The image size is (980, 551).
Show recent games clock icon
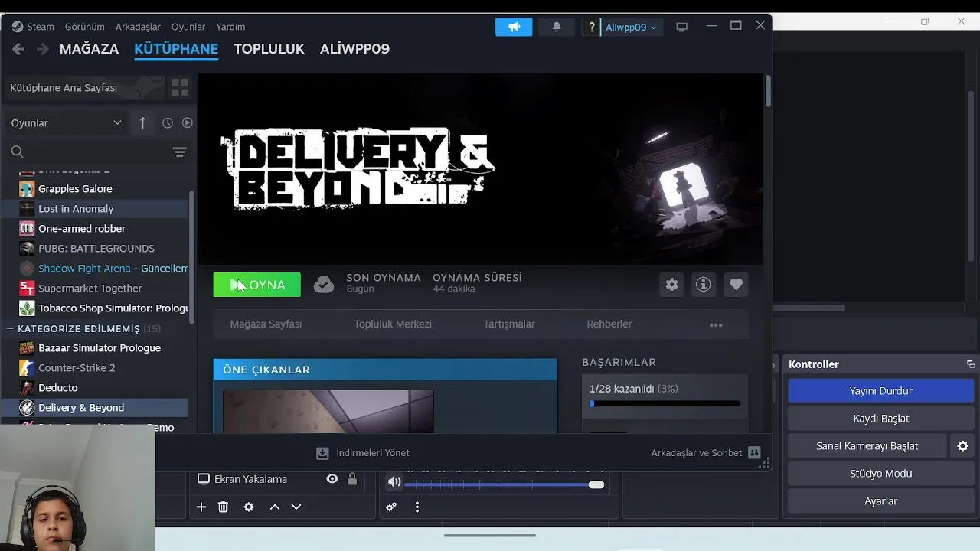tap(168, 122)
